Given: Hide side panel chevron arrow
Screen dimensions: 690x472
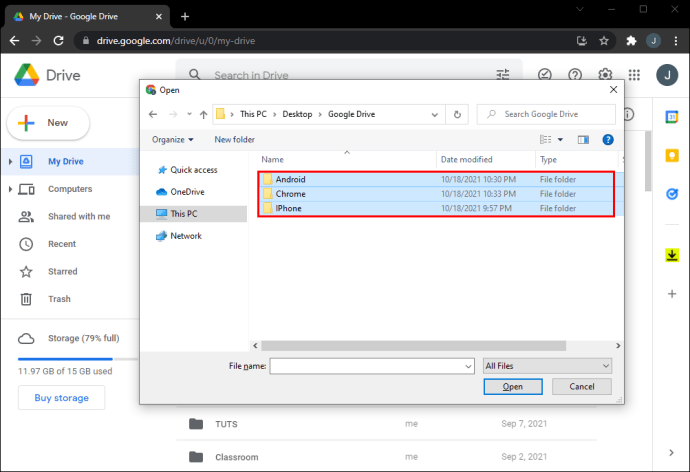Looking at the screenshot, I should coord(671,453).
